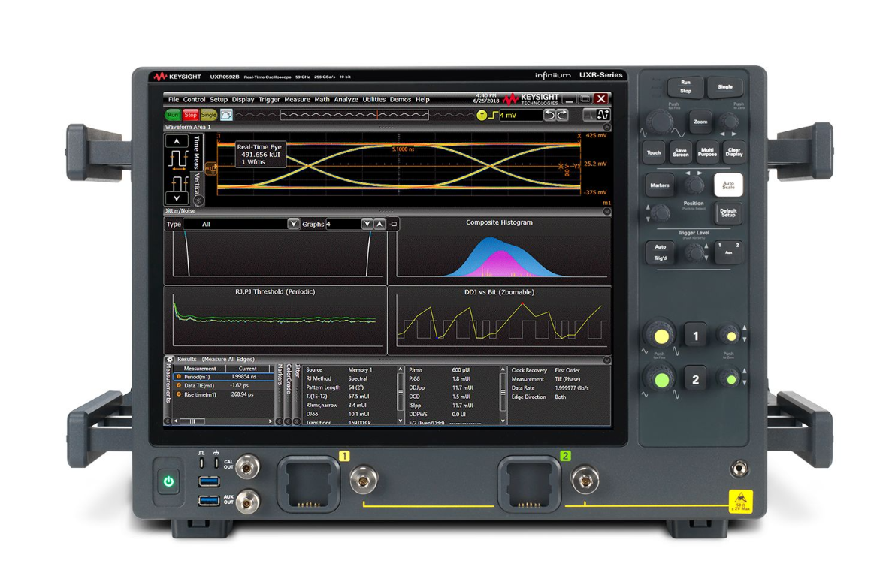892x588 pixels.
Task: Toggle Stop to halt acquisition
Action: (x=192, y=115)
